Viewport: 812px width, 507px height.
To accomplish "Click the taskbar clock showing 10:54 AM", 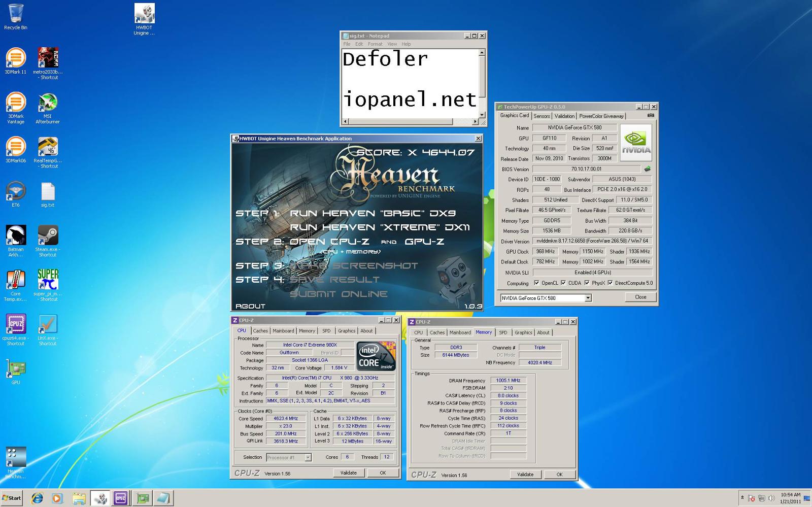I will tap(791, 498).
